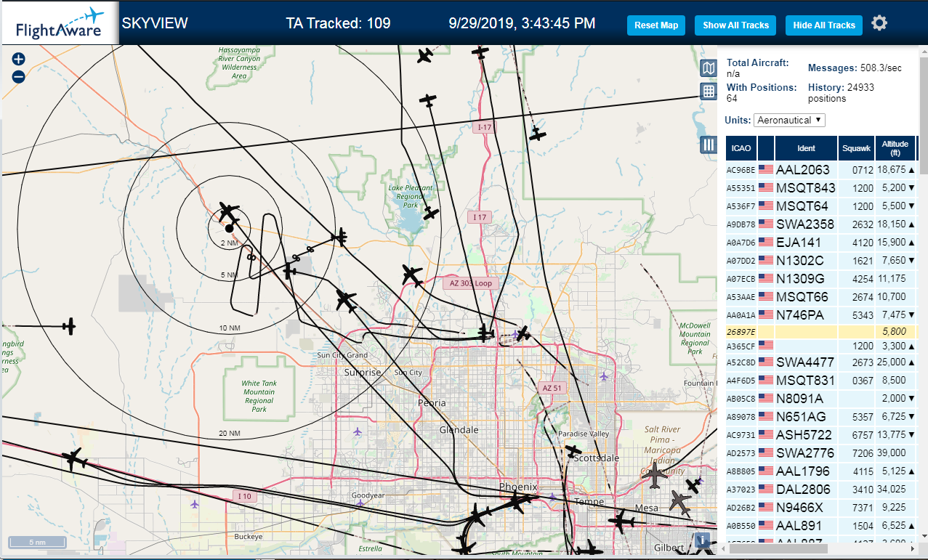Select the N1302C aircraft row
Screen dimensions: 928x560
tap(821, 261)
